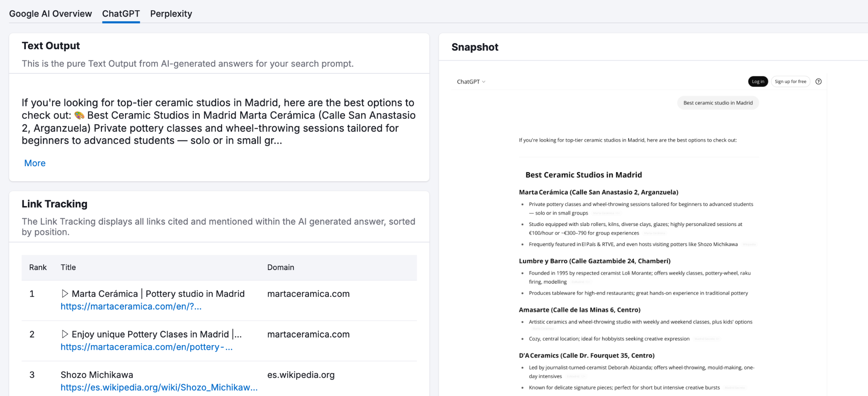Click the Link Tracking heading
This screenshot has width=868, height=396.
click(x=55, y=204)
